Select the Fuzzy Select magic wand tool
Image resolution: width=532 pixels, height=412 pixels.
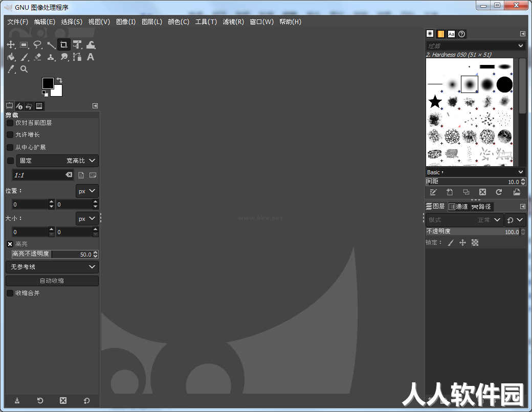tap(51, 44)
